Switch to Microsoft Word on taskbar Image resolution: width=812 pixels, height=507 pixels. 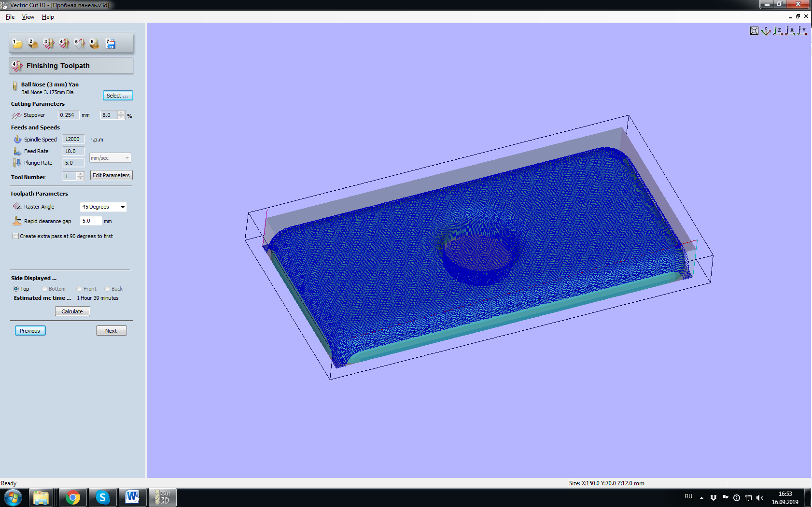132,497
